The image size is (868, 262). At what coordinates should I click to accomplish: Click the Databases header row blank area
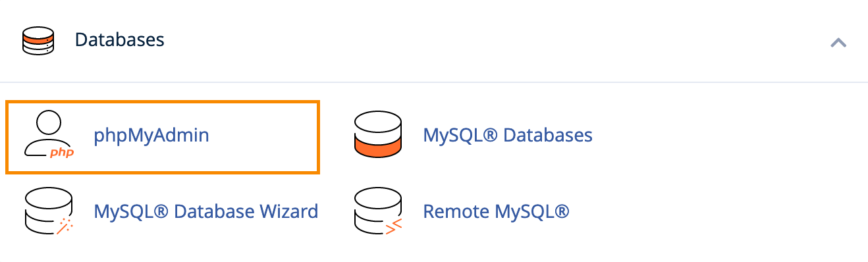(494, 41)
